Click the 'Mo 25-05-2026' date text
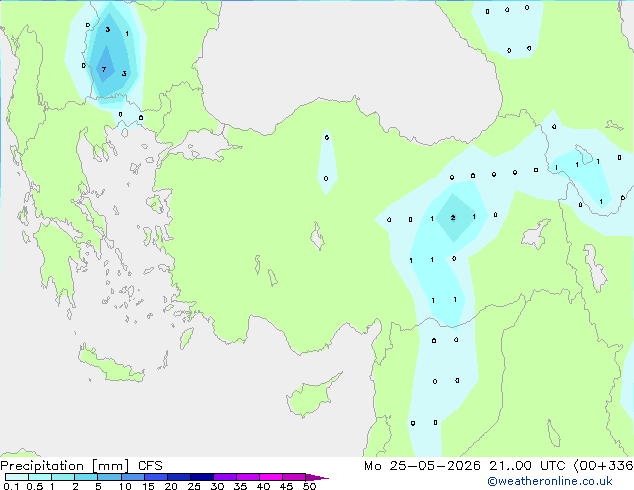This screenshot has height=490, width=634. point(422,466)
